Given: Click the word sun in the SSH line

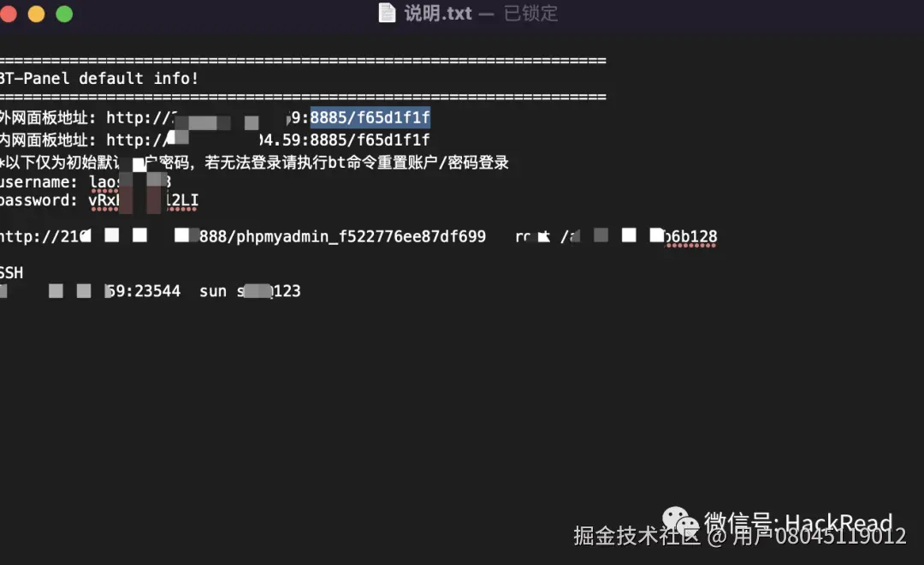Looking at the screenshot, I should click(213, 291).
